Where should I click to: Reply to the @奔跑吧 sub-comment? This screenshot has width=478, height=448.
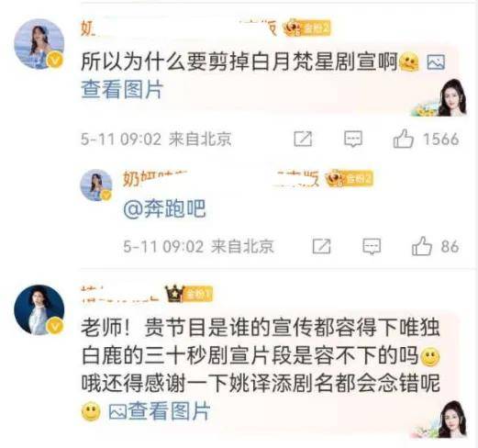(372, 246)
